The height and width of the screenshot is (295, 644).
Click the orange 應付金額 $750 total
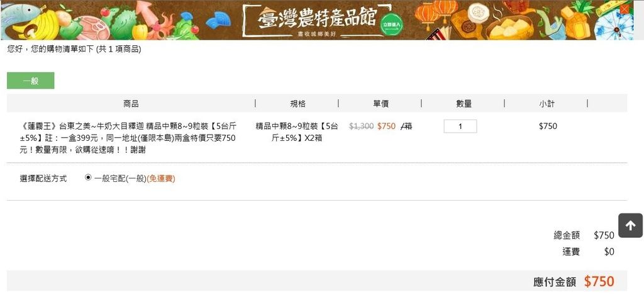599,281
